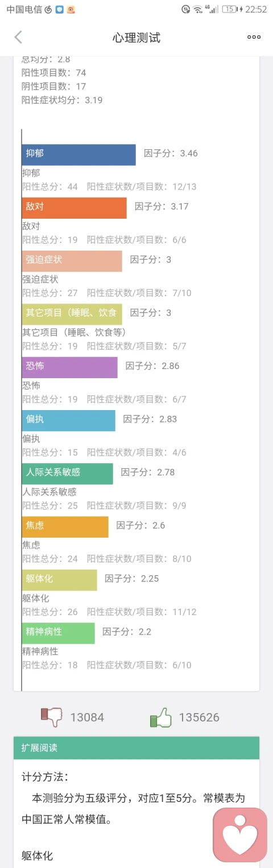This screenshot has height=868, width=273.
Task: Tap the battery indicator in status bar
Action: tap(229, 9)
